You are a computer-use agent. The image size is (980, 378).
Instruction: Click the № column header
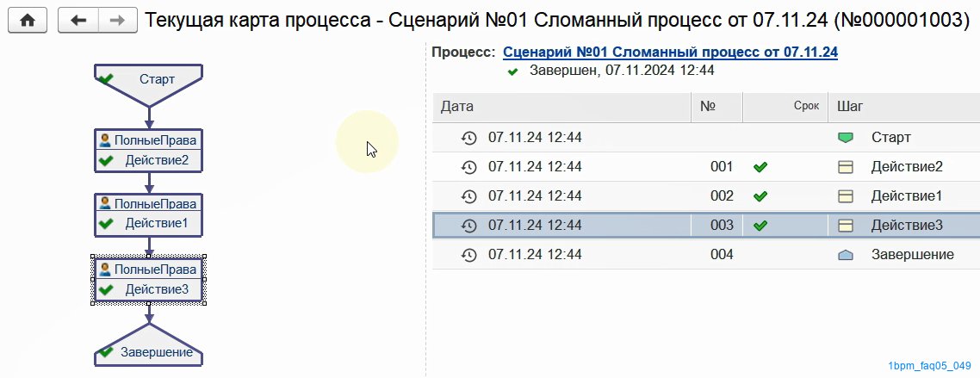coord(716,107)
